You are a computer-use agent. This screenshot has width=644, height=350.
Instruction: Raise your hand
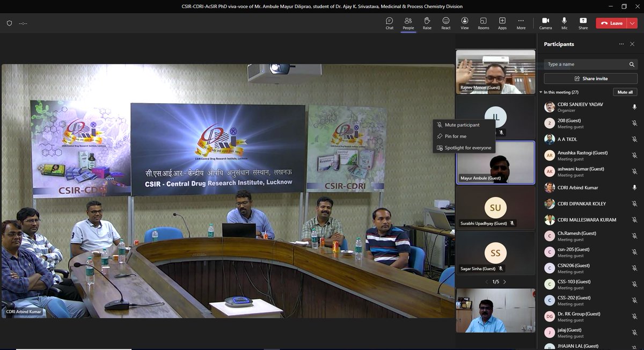click(x=427, y=23)
